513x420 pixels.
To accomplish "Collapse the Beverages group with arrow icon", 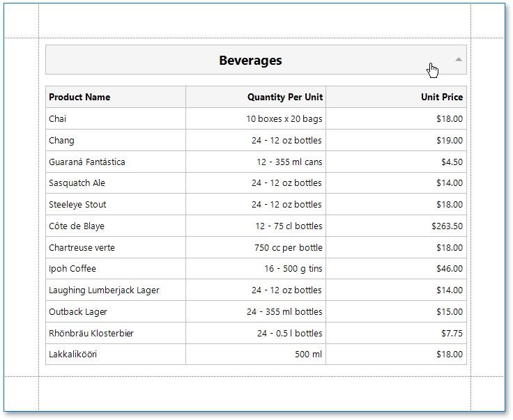I will [458, 60].
